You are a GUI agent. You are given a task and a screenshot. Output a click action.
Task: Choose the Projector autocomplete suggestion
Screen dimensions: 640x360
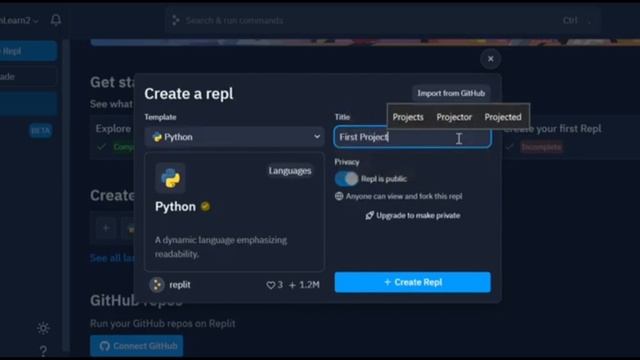pyautogui.click(x=454, y=117)
